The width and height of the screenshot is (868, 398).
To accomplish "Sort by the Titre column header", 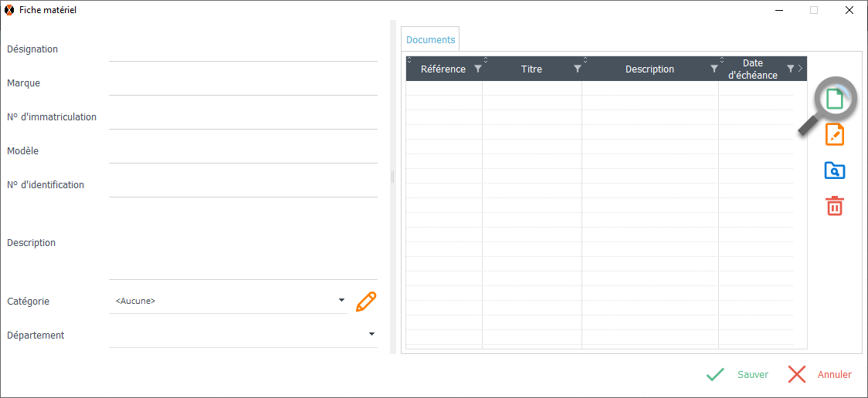I will 531,69.
